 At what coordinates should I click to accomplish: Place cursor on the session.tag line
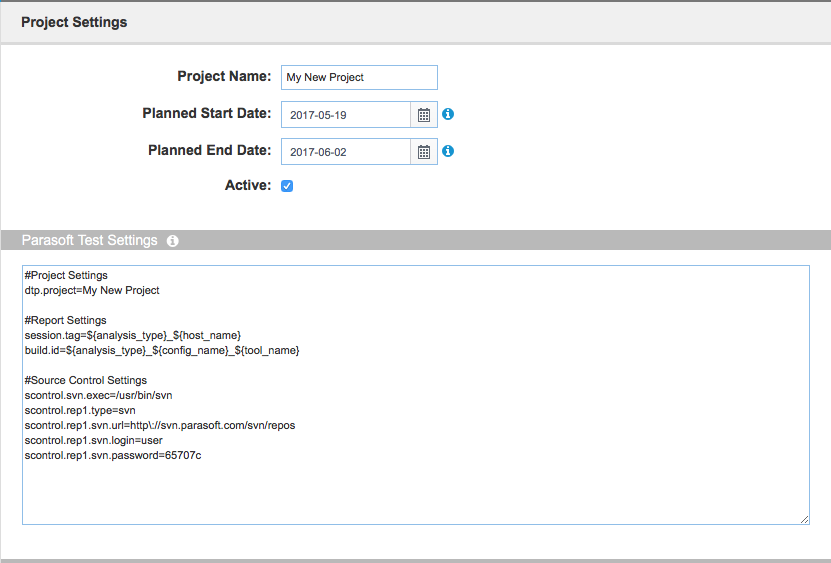point(132,336)
